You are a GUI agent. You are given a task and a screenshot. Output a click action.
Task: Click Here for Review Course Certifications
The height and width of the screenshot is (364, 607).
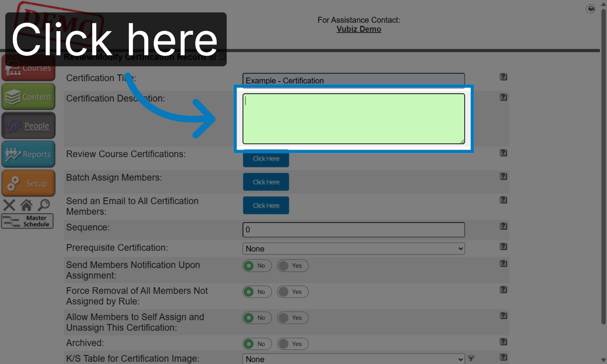(266, 158)
